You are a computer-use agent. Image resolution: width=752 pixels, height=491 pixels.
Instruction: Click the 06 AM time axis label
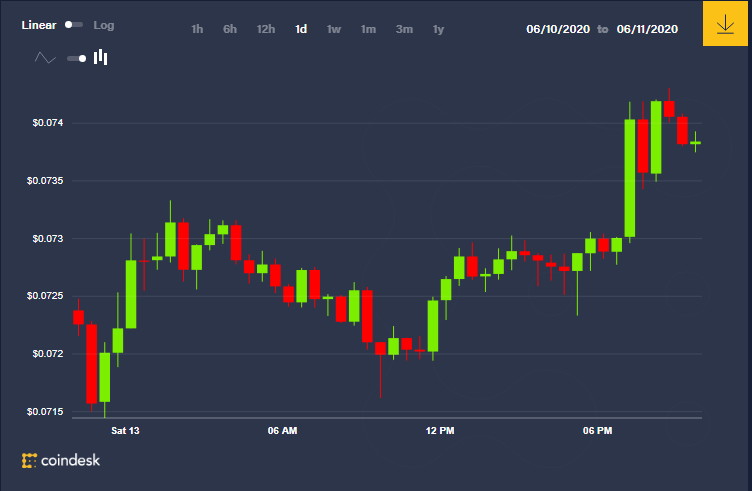282,431
